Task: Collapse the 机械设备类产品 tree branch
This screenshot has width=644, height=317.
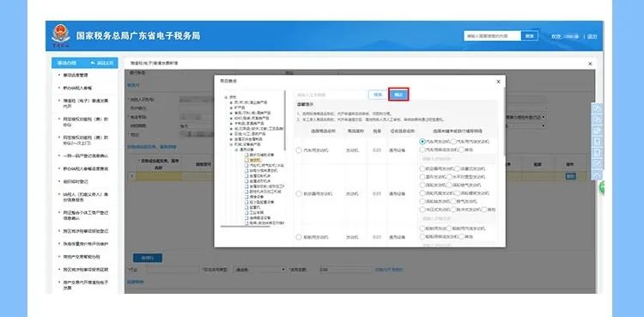Action: tap(231, 144)
